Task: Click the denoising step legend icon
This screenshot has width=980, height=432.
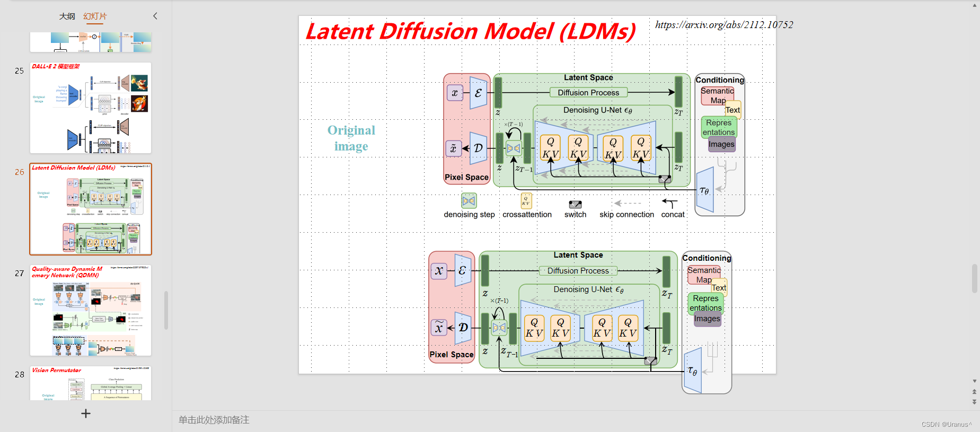Action: pos(469,201)
